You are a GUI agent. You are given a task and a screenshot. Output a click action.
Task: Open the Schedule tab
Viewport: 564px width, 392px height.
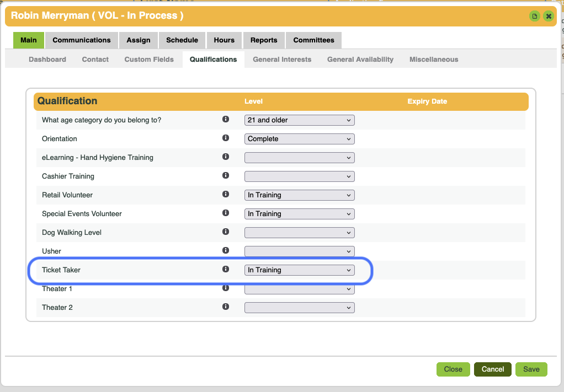pos(182,40)
